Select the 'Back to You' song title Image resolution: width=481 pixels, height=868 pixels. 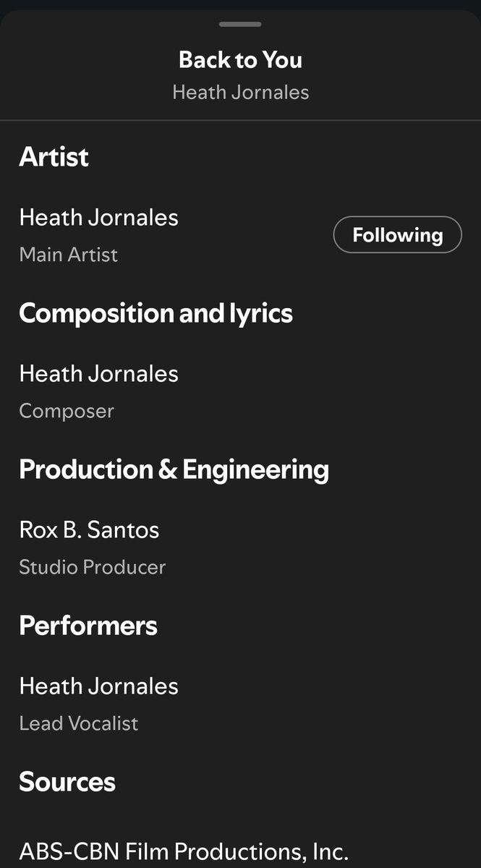pyautogui.click(x=240, y=59)
